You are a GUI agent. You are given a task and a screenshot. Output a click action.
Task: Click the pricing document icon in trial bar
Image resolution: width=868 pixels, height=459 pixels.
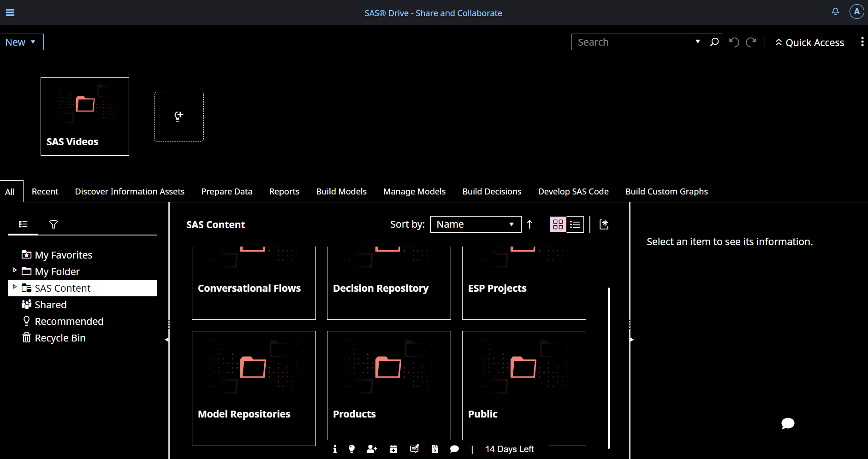point(434,449)
